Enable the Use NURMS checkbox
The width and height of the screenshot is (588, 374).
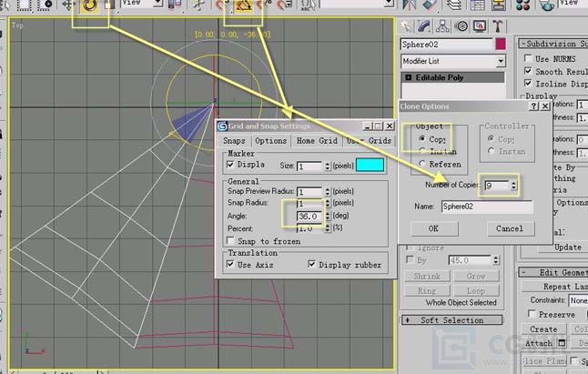coord(528,58)
